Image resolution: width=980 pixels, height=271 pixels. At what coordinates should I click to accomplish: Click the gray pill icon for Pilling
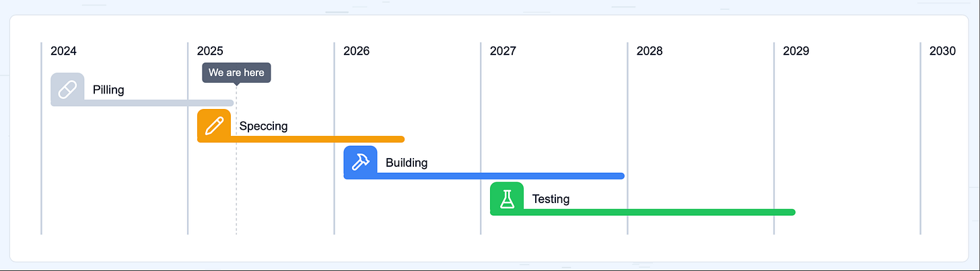[x=67, y=89]
